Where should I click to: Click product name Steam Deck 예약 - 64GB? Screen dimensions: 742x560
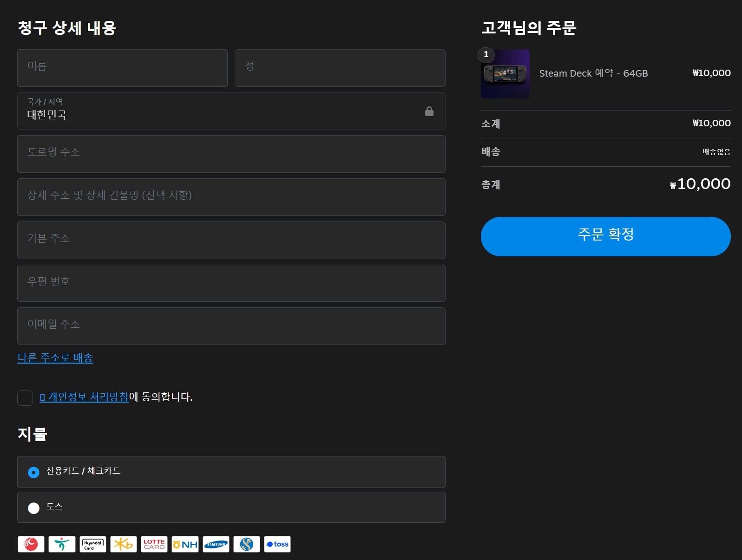[593, 73]
